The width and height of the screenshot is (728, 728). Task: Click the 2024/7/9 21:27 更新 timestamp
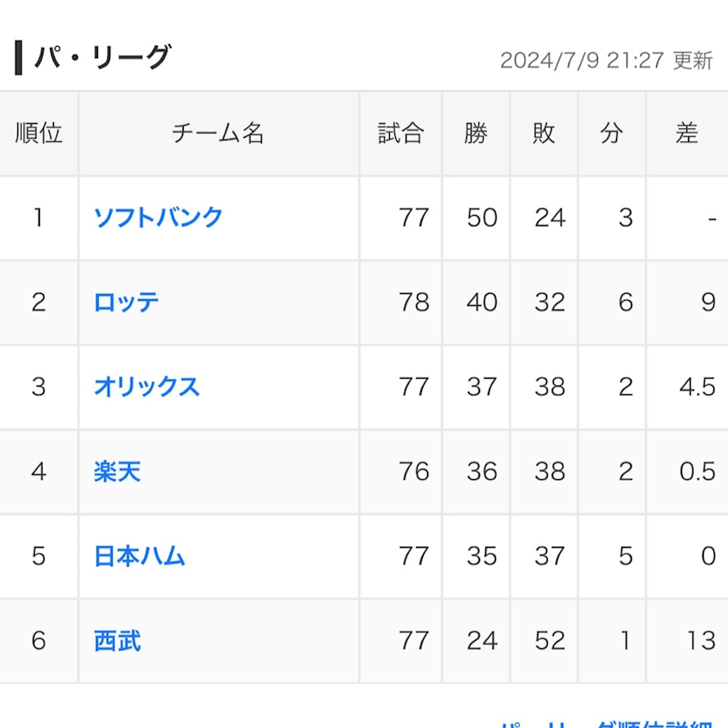606,60
